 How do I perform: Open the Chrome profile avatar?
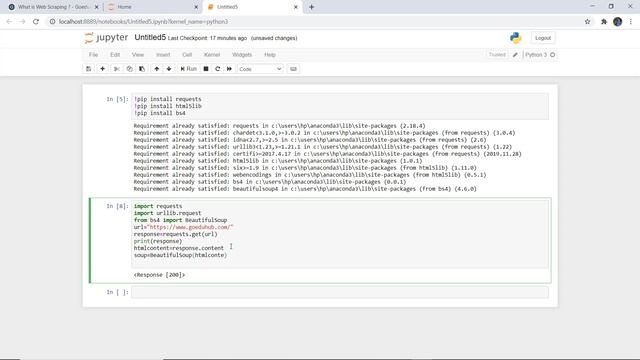618,22
